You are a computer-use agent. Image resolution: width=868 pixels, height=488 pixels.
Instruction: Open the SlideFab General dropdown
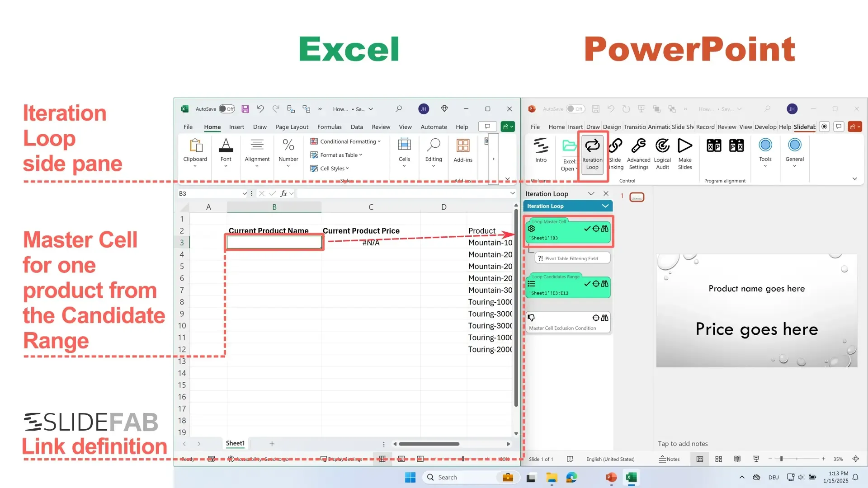[794, 153]
